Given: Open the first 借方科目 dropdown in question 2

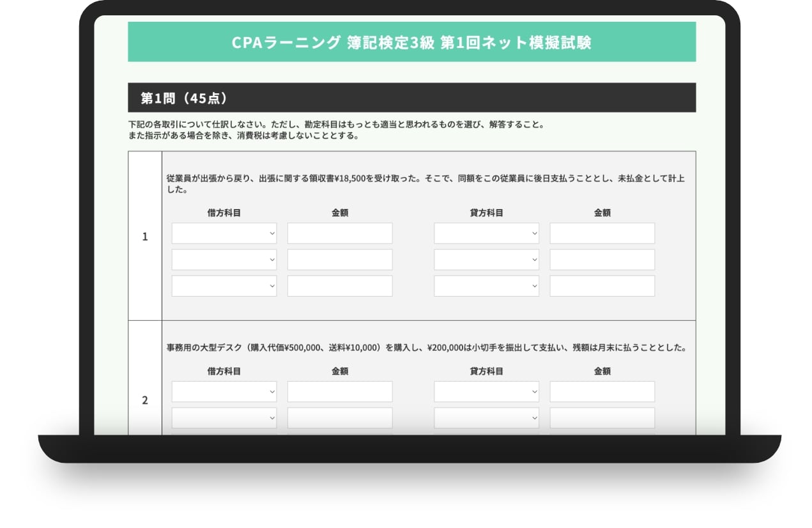Looking at the screenshot, I should [224, 391].
